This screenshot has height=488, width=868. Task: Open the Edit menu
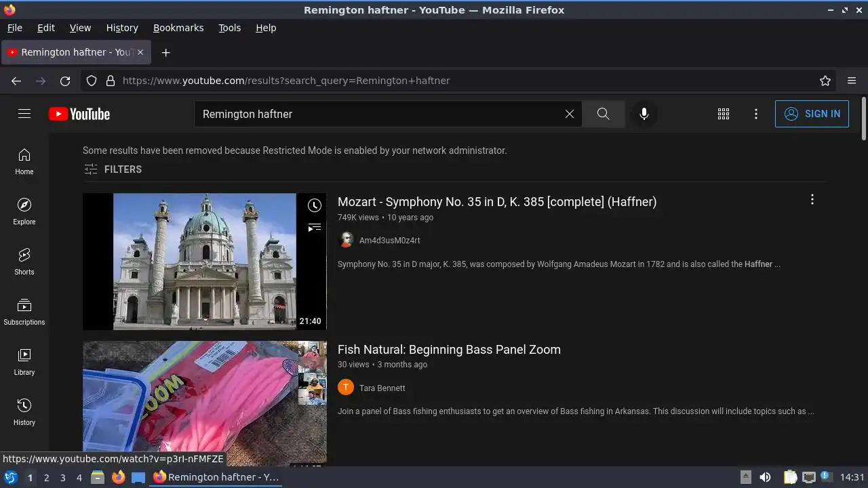[x=46, y=28]
